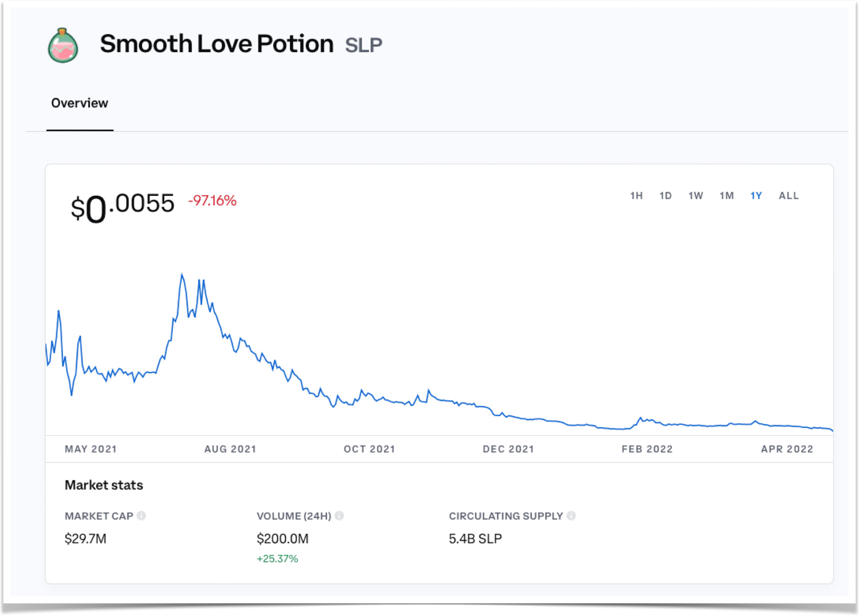Screen dimensions: 859x616
Task: Click the CIRCULATING SUPPLY label
Action: (x=506, y=516)
